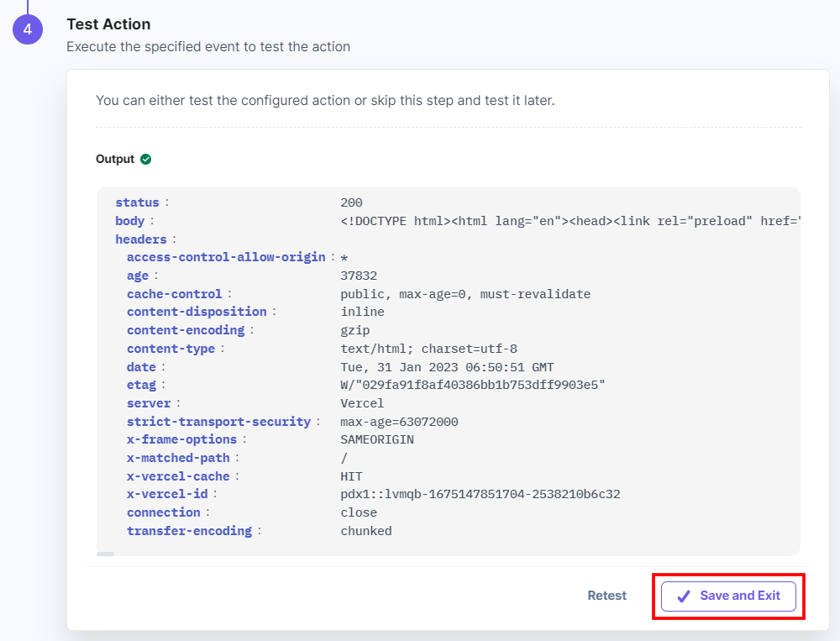Click the 'Output' label
The width and height of the screenshot is (840, 641).
click(115, 159)
